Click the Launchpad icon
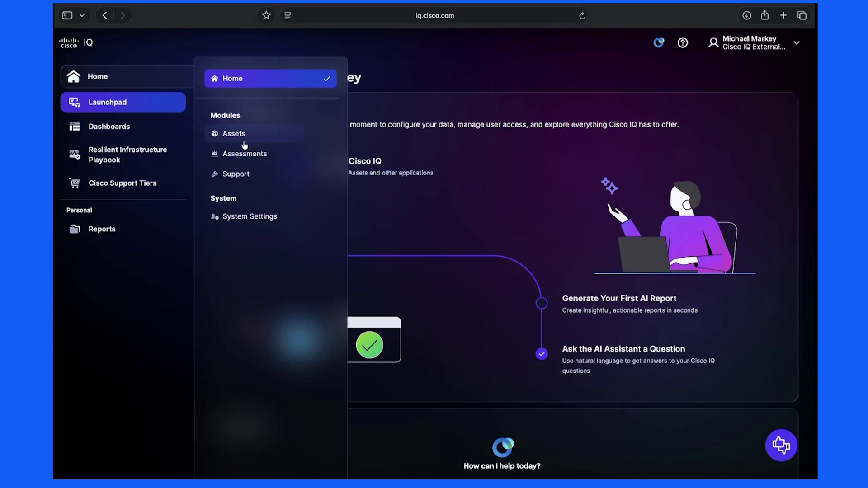 [x=75, y=102]
